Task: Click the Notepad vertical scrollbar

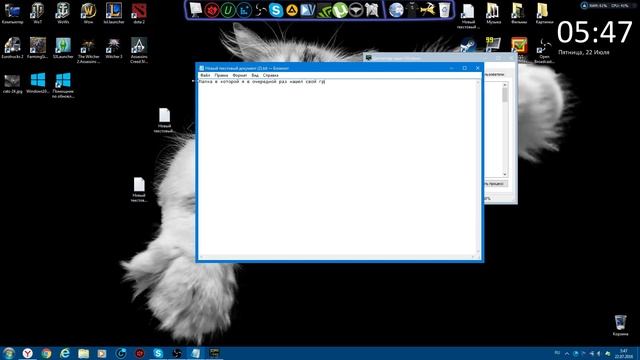Action: (478, 167)
